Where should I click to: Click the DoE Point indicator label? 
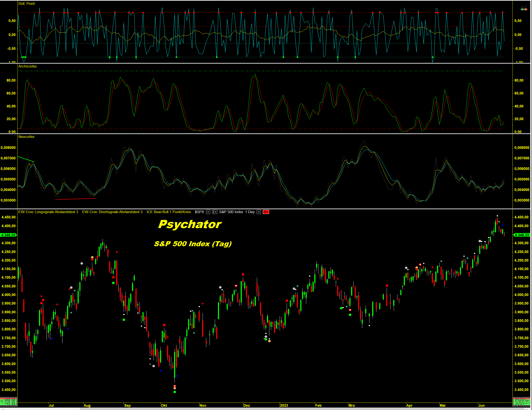(x=27, y=4)
